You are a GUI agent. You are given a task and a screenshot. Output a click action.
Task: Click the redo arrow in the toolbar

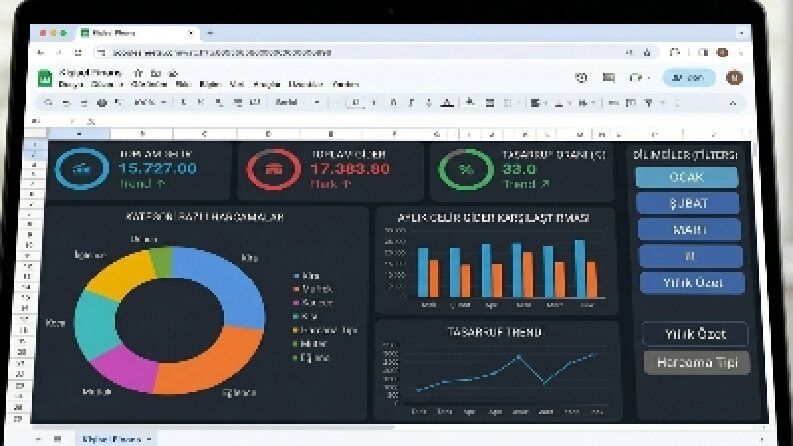[x=84, y=103]
